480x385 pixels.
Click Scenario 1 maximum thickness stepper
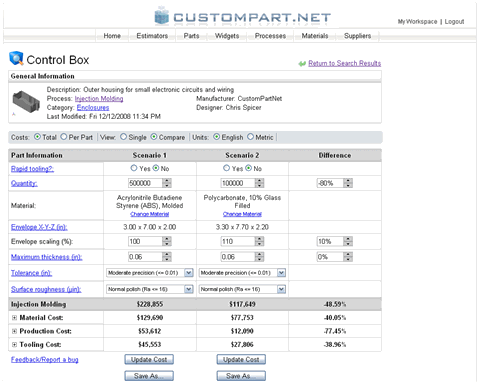click(167, 257)
